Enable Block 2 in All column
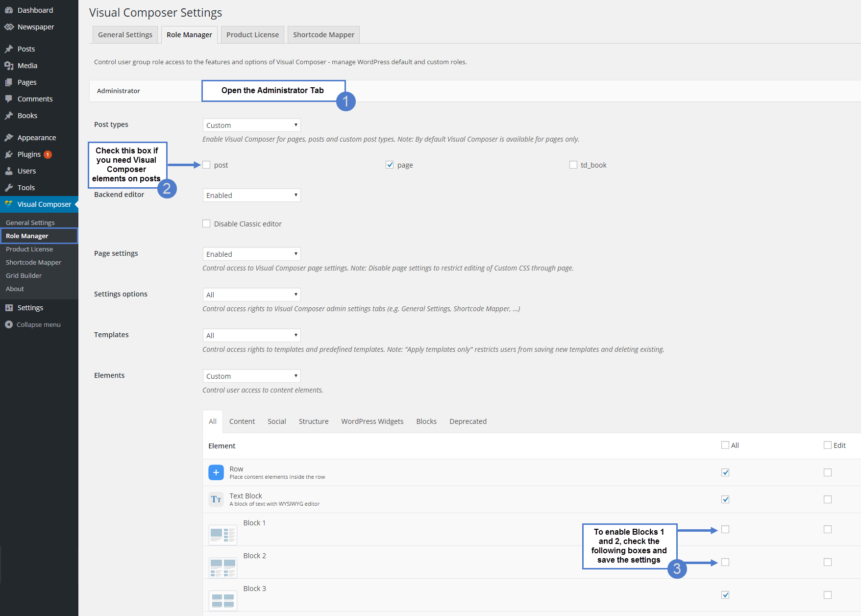The height and width of the screenshot is (616, 861). point(725,562)
